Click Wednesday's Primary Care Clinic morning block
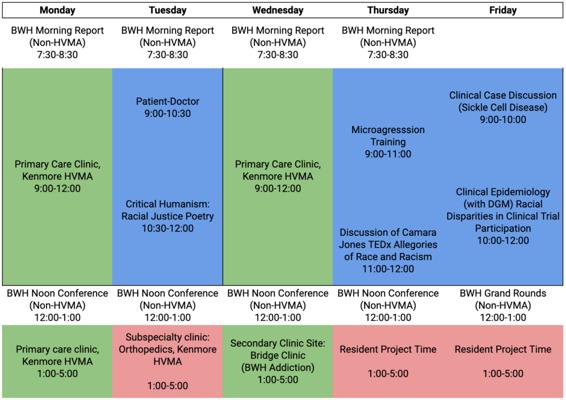This screenshot has width=566, height=400. (278, 176)
